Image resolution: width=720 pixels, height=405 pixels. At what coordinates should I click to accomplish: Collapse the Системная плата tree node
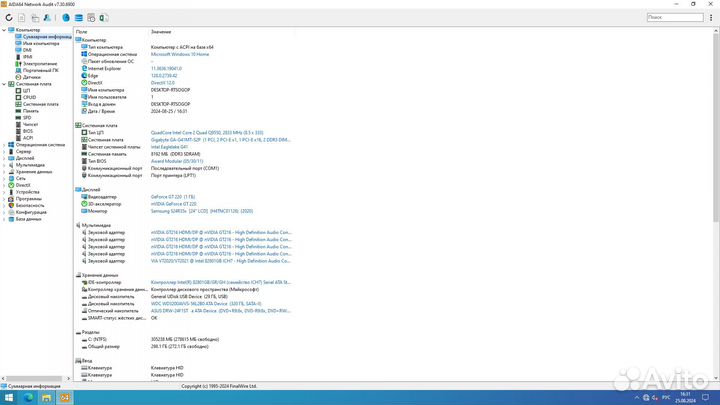tap(4, 84)
